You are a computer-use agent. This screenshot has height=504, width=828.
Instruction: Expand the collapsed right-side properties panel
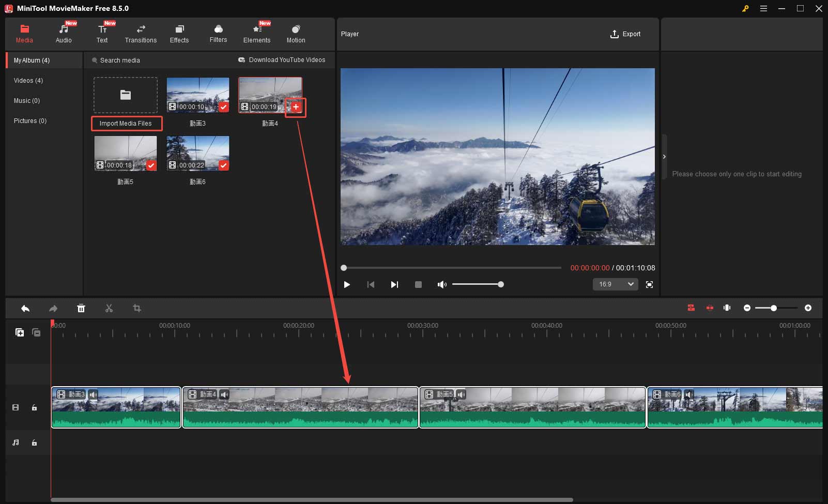point(664,156)
